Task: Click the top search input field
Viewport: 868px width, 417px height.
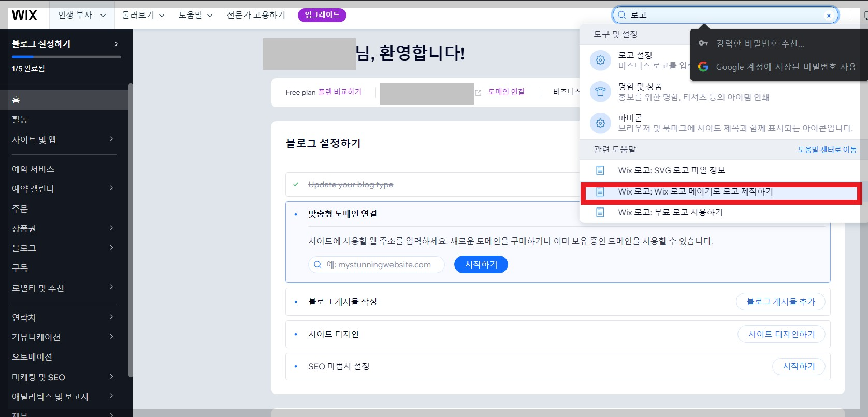Action: 725,15
